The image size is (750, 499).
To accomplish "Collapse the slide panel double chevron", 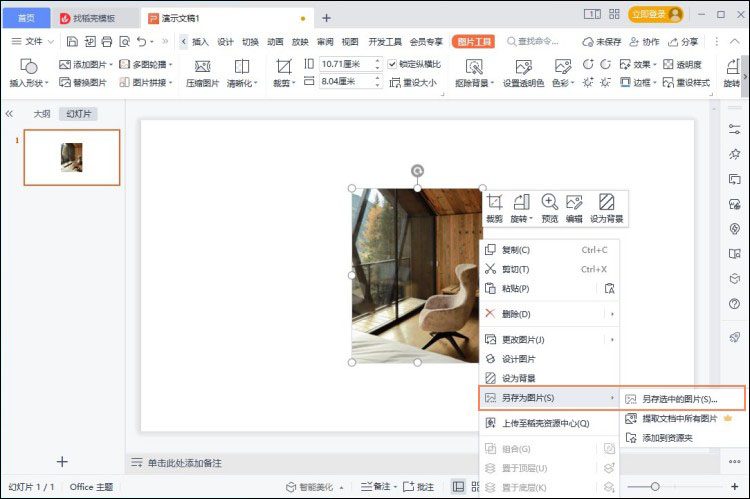I will pyautogui.click(x=9, y=114).
